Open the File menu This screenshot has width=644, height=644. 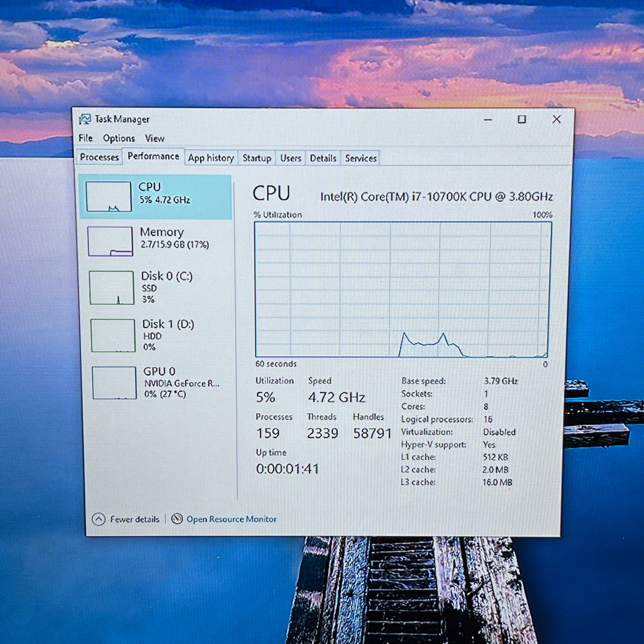pyautogui.click(x=85, y=138)
